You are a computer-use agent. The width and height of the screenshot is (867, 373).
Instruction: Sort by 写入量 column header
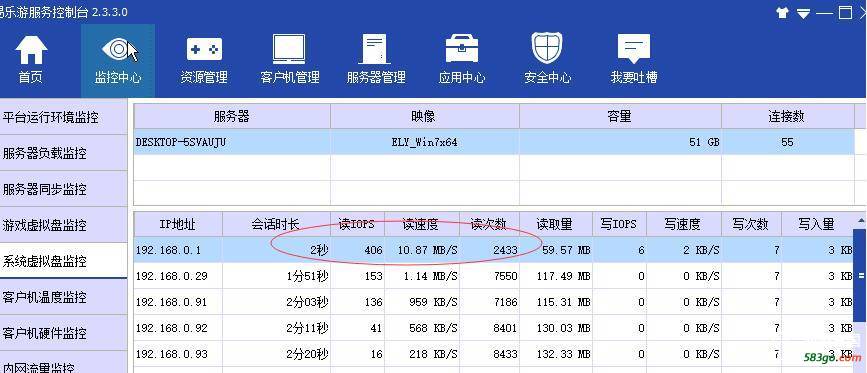click(x=817, y=224)
